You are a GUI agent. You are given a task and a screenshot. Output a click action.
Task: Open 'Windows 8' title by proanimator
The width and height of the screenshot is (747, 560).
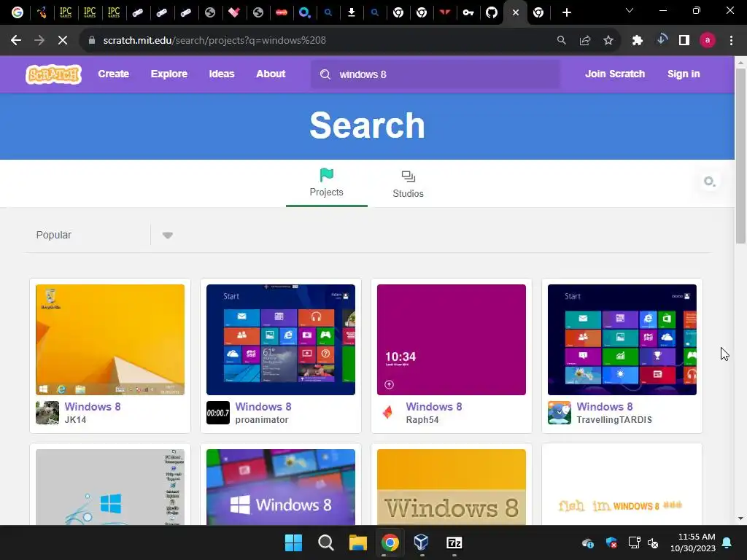(x=263, y=407)
